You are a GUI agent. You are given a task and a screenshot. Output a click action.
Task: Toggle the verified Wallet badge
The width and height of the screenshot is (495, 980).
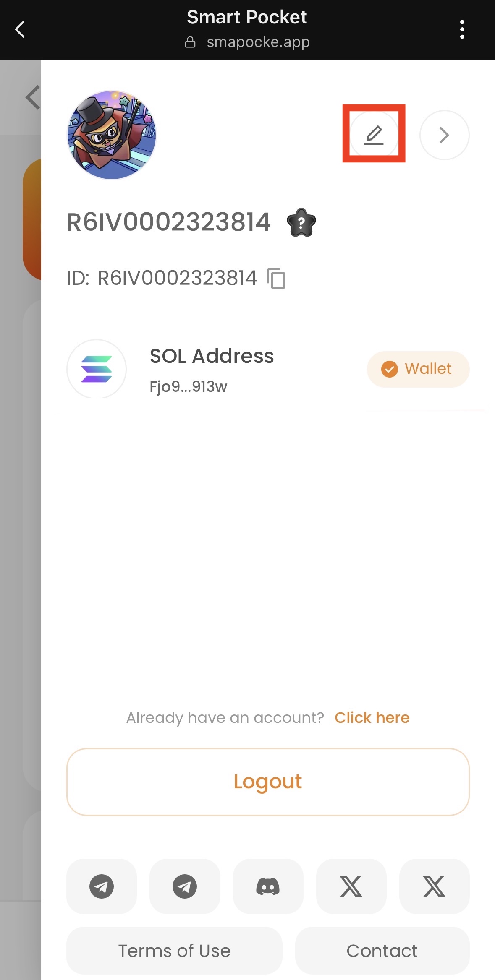[x=418, y=369]
